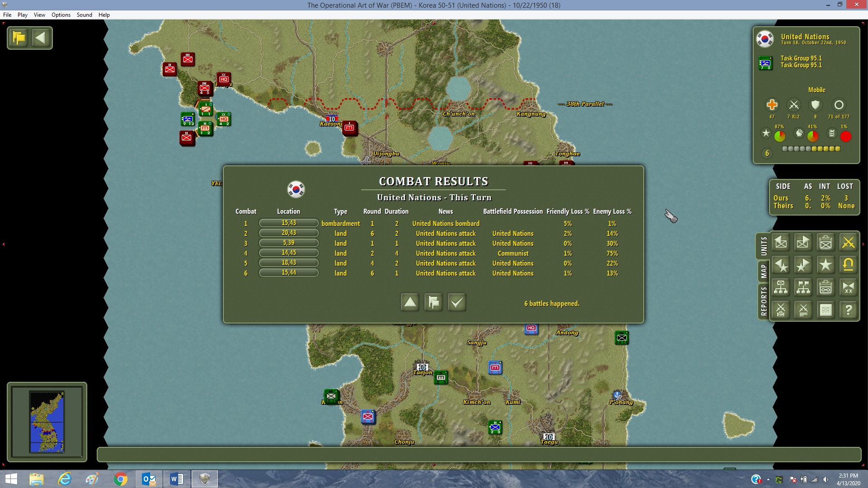
Task: Go to combat location 18,43
Action: (288, 263)
